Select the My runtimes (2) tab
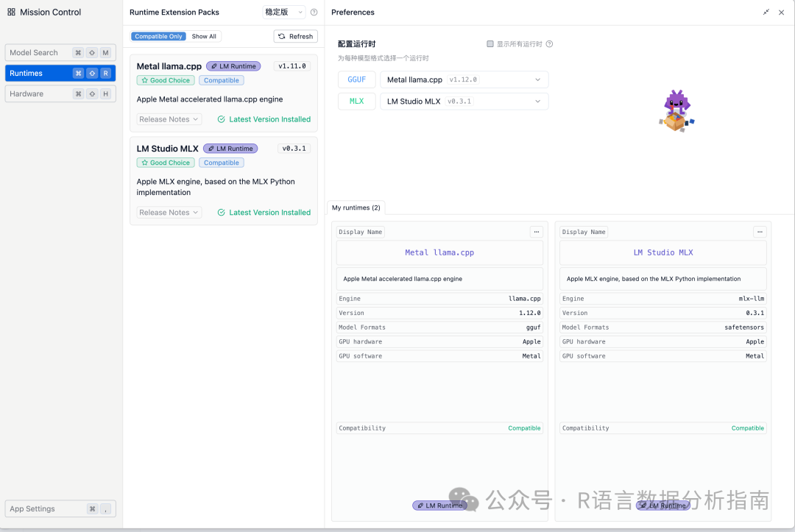 356,208
